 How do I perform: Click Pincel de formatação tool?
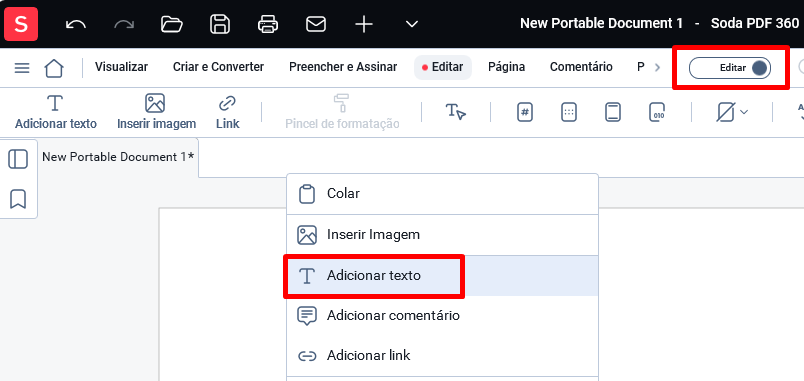point(342,112)
